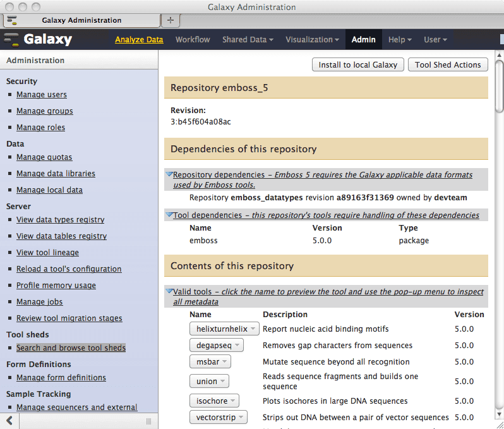
Task: Open the Shared Data menu
Action: coord(248,40)
